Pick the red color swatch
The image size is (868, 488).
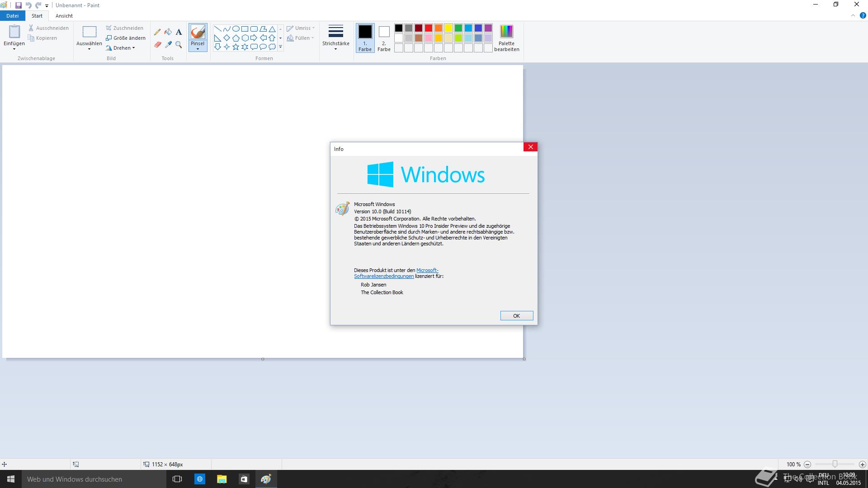429,28
